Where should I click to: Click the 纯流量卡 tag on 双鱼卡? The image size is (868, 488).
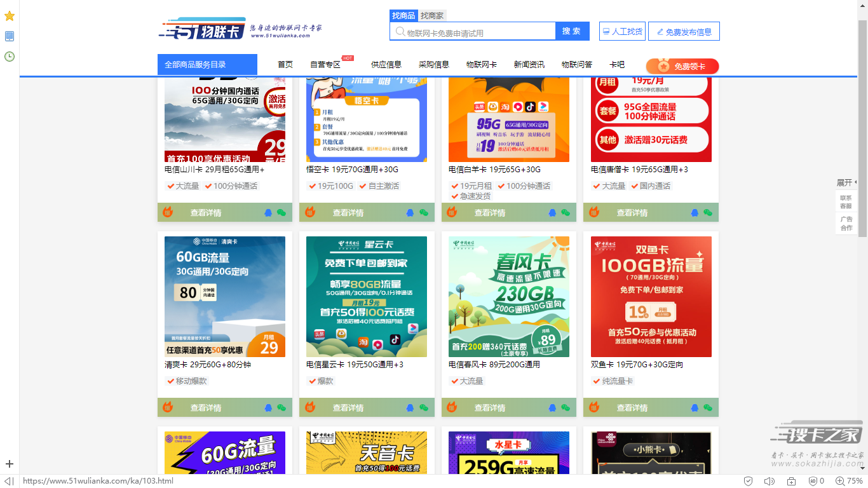pos(613,381)
